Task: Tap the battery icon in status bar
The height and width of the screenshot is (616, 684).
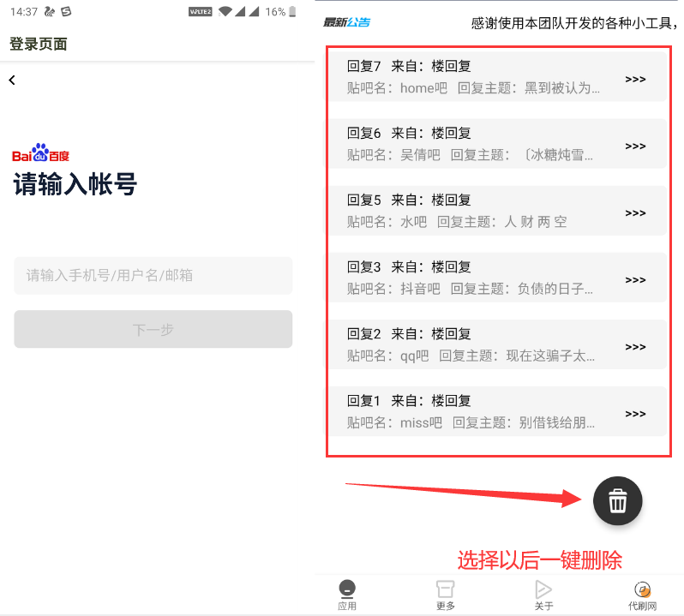Action: pos(294,12)
